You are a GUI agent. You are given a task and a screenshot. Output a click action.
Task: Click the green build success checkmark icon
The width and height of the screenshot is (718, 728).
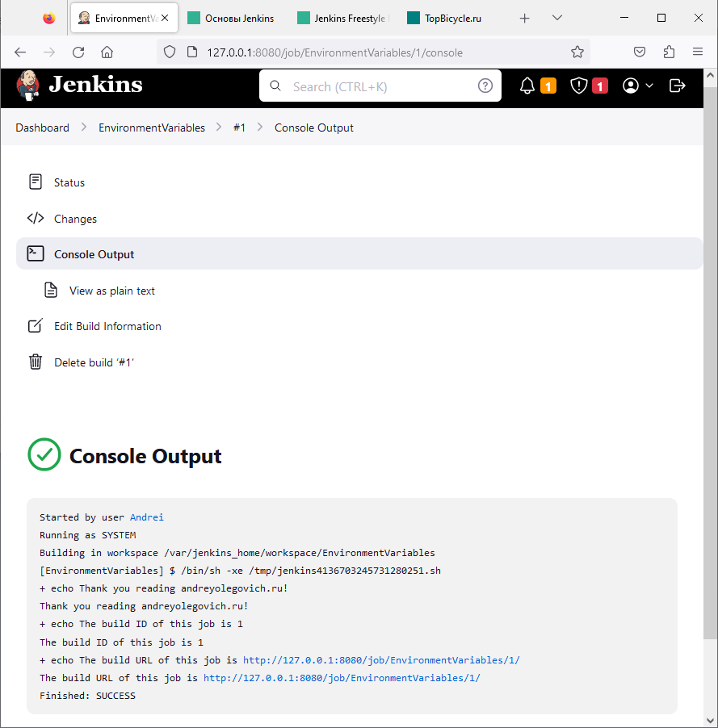(x=44, y=454)
